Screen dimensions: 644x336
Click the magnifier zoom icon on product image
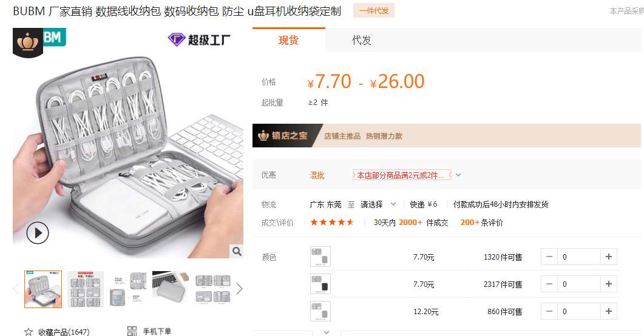(237, 251)
